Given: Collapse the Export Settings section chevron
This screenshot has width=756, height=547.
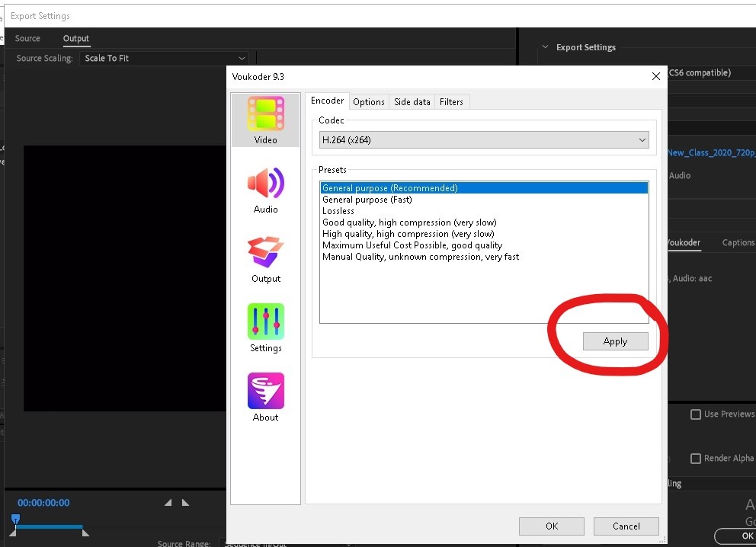Looking at the screenshot, I should point(545,47).
